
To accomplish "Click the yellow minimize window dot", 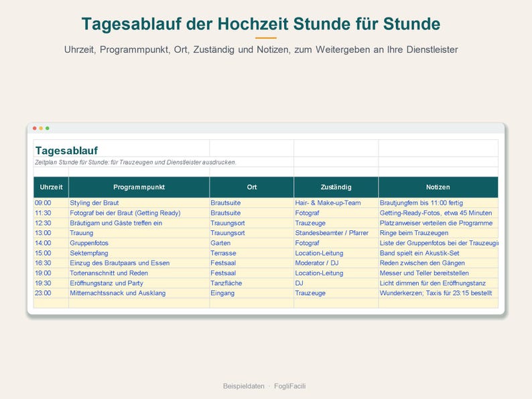I will pyautogui.click(x=41, y=128).
